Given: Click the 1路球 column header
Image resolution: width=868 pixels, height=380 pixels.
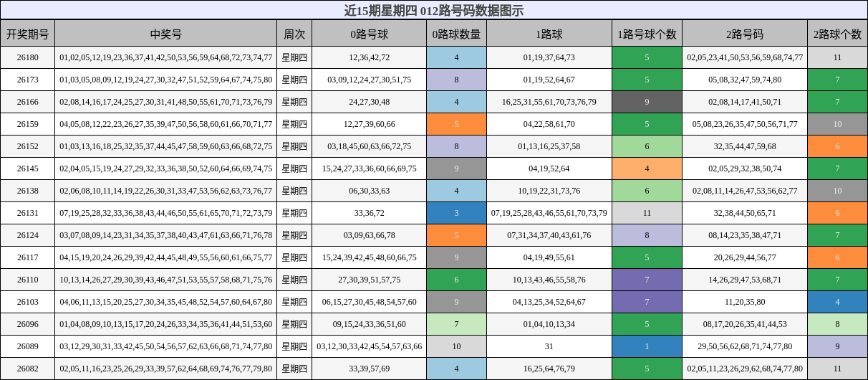Looking at the screenshot, I should pyautogui.click(x=549, y=34).
